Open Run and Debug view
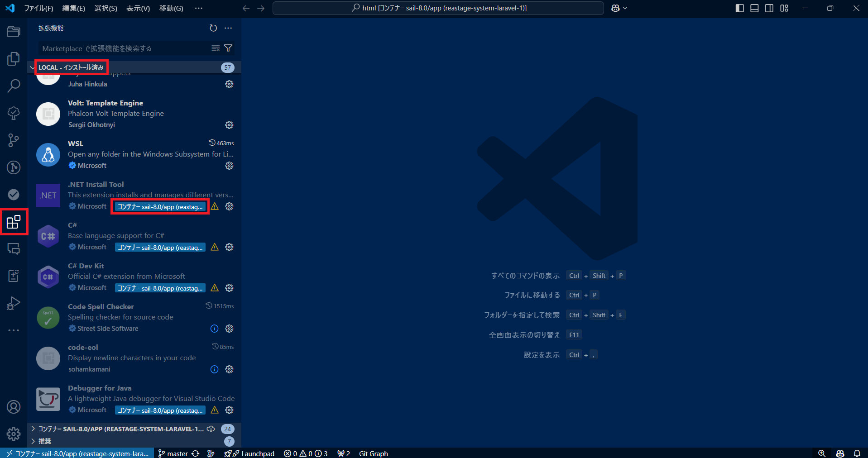The image size is (868, 458). click(14, 303)
